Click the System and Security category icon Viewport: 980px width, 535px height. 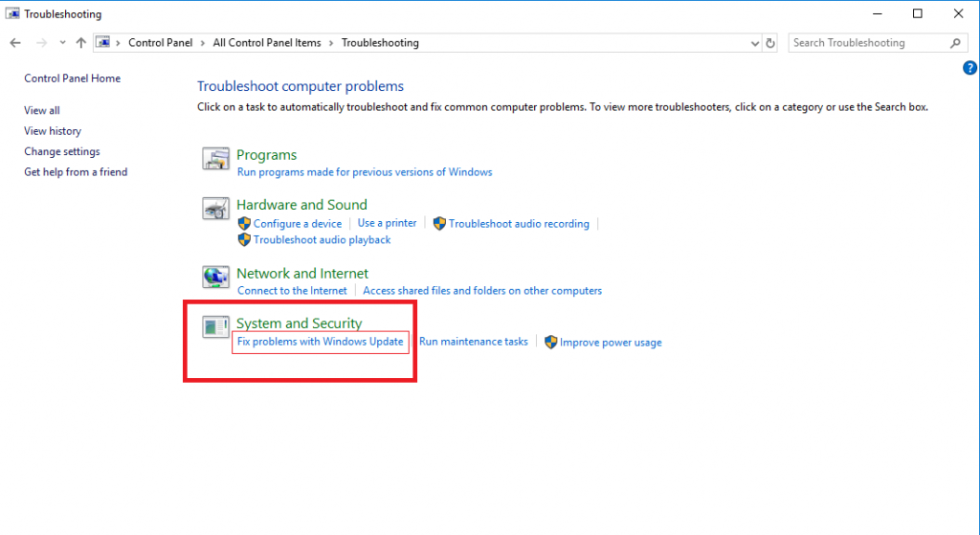click(215, 326)
